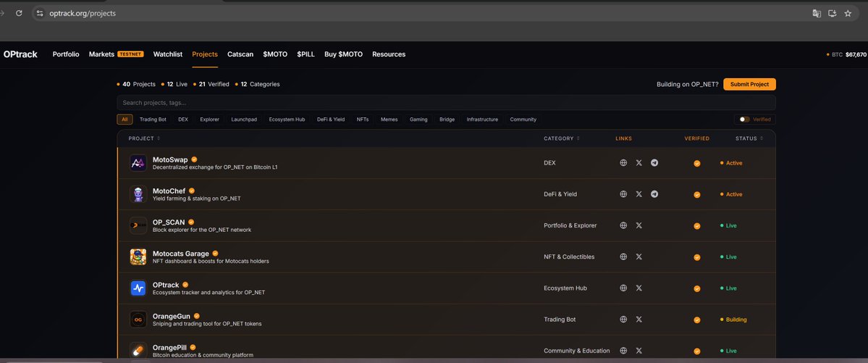Filter by Trading Bot category

tap(153, 119)
